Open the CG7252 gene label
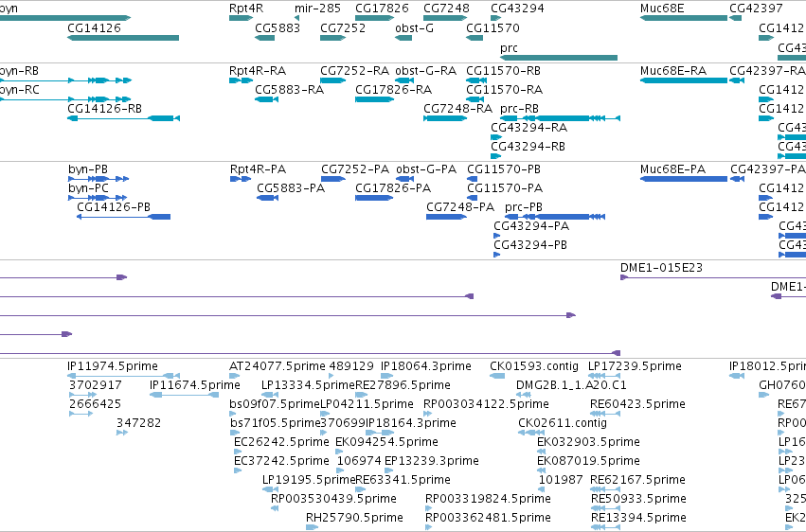 pyautogui.click(x=343, y=27)
